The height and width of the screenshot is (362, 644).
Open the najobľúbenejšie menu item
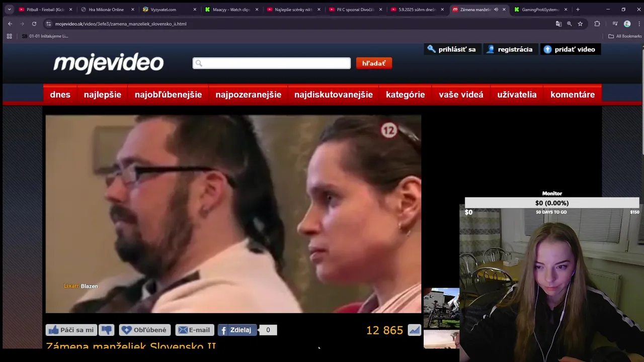(168, 95)
